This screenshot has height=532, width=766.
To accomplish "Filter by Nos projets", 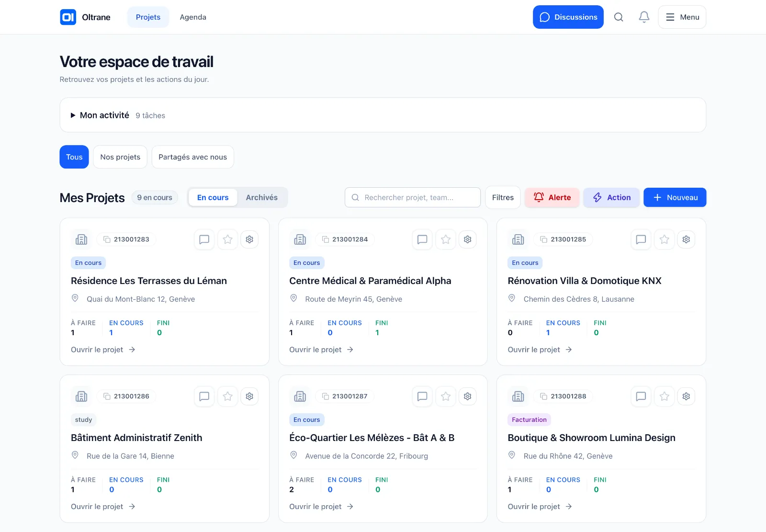I will pyautogui.click(x=120, y=157).
